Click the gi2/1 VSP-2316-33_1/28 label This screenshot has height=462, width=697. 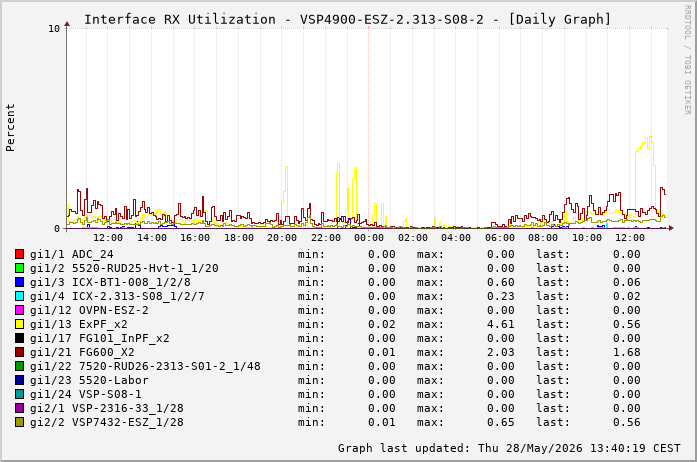(x=107, y=408)
